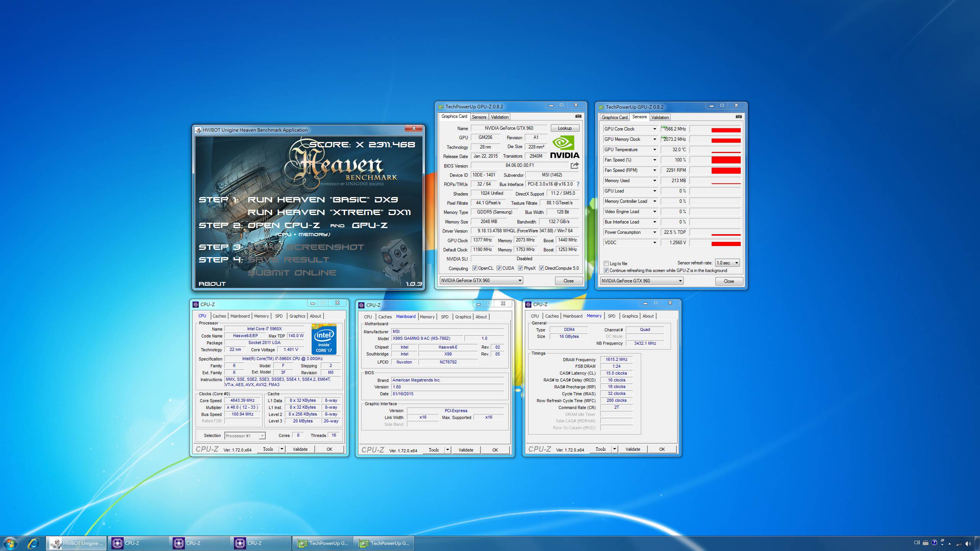Click the language bar restore/options icon in tray

[942, 540]
